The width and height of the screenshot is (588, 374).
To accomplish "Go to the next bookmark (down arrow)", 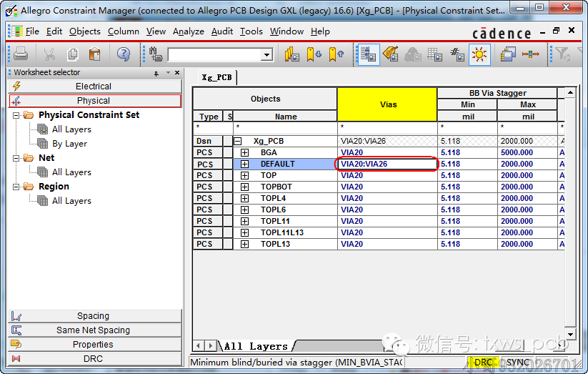I will (x=314, y=54).
